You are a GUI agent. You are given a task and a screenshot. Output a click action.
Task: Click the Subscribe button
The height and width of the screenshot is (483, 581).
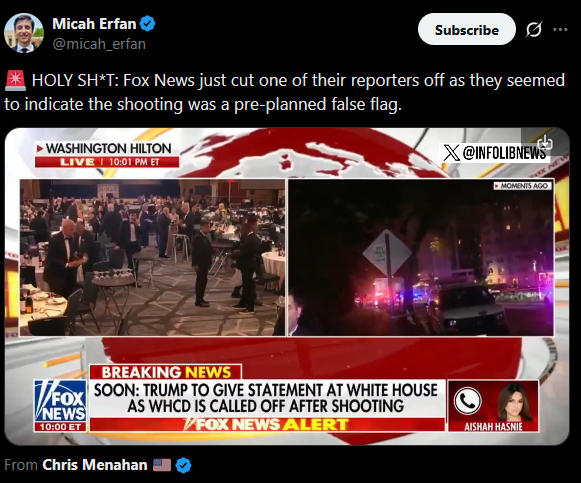coord(467,30)
